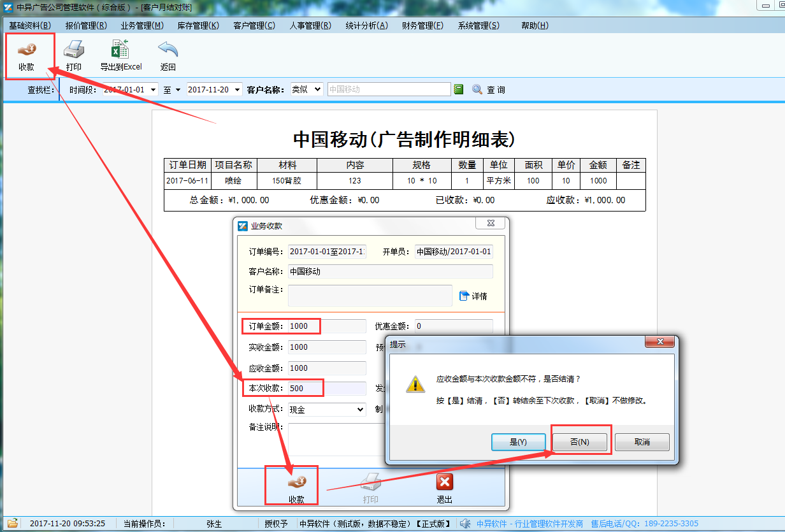Click the 查询 magnifier search button
Screen dimensions: 785x532
(x=489, y=90)
